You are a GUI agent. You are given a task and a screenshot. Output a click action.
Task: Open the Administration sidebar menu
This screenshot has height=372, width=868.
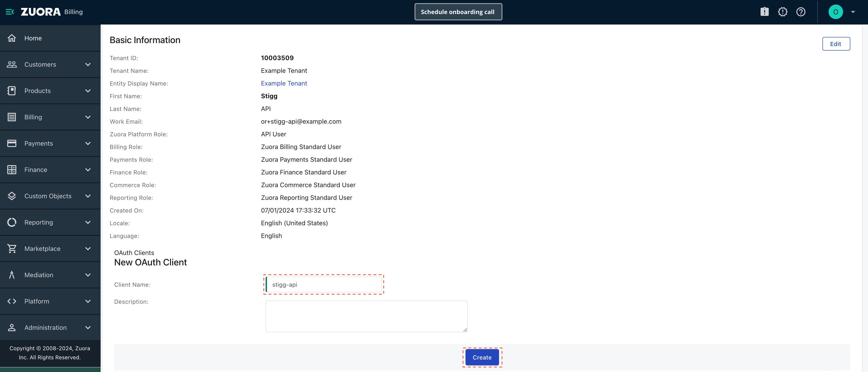coord(50,328)
